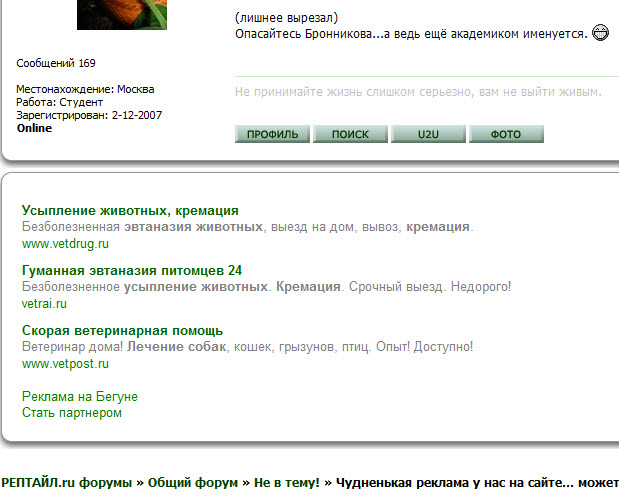The image size is (619, 498).
Task: Click the text "(лишнее вырезал)"
Action: click(287, 18)
